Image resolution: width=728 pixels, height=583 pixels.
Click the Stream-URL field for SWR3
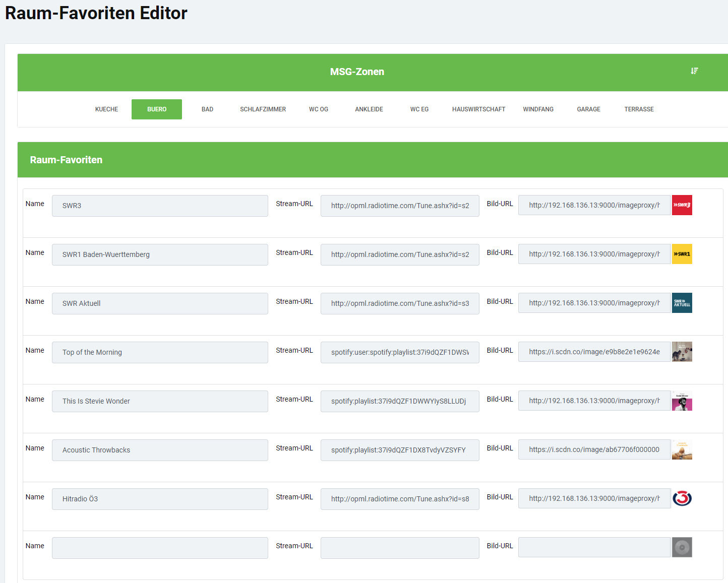400,206
